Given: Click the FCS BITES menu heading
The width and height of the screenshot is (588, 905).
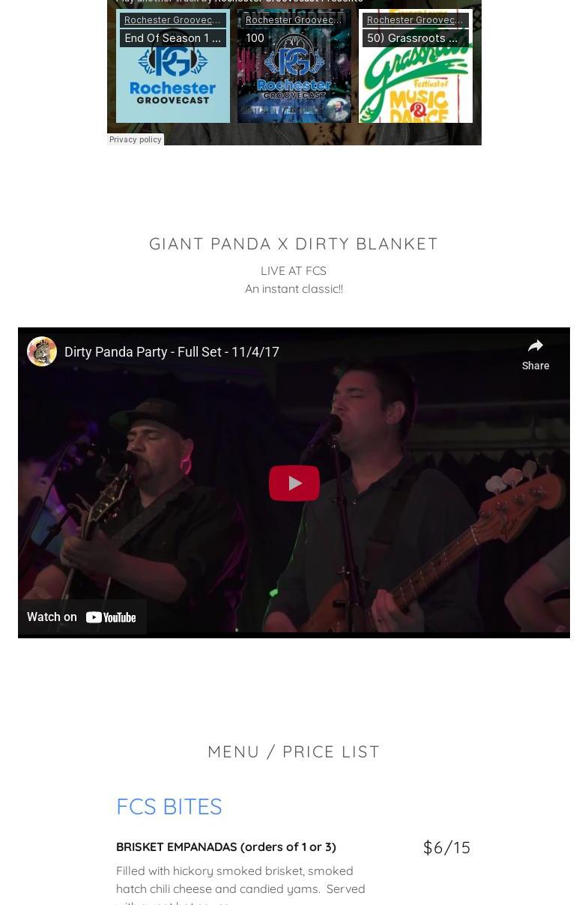Looking at the screenshot, I should (169, 806).
